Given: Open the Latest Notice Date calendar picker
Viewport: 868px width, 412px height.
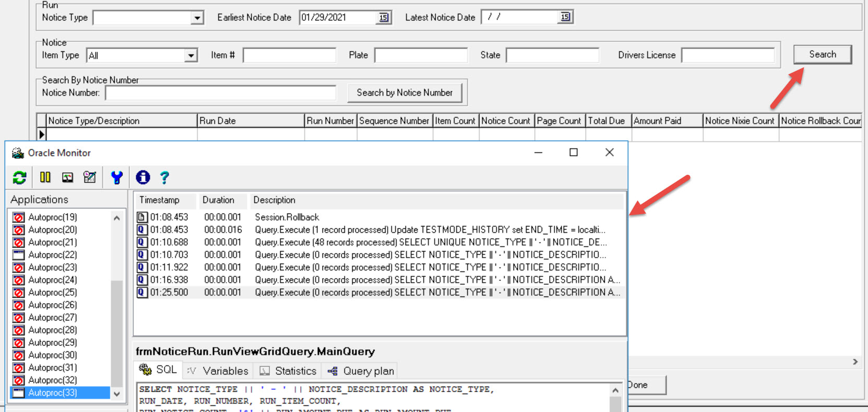Looking at the screenshot, I should tap(565, 17).
